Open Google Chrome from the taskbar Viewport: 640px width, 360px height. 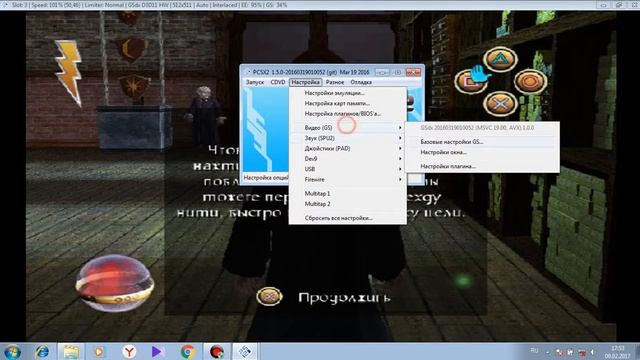tap(188, 351)
